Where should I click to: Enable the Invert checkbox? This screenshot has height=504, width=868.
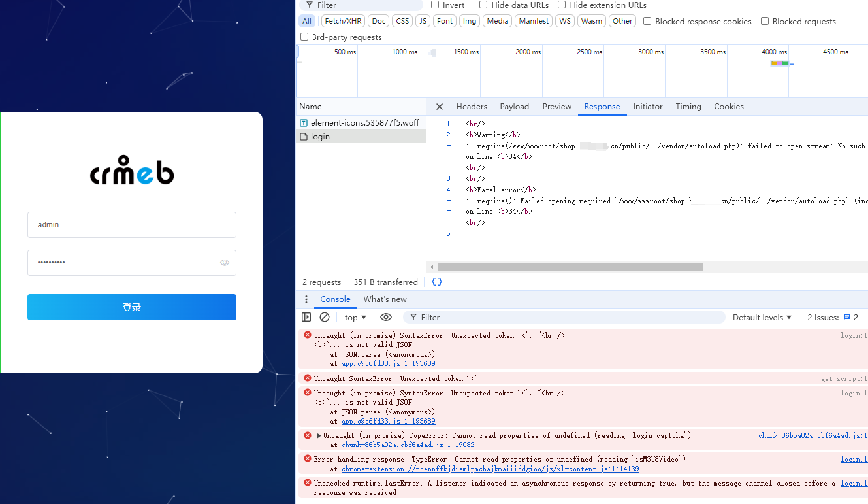click(x=435, y=5)
